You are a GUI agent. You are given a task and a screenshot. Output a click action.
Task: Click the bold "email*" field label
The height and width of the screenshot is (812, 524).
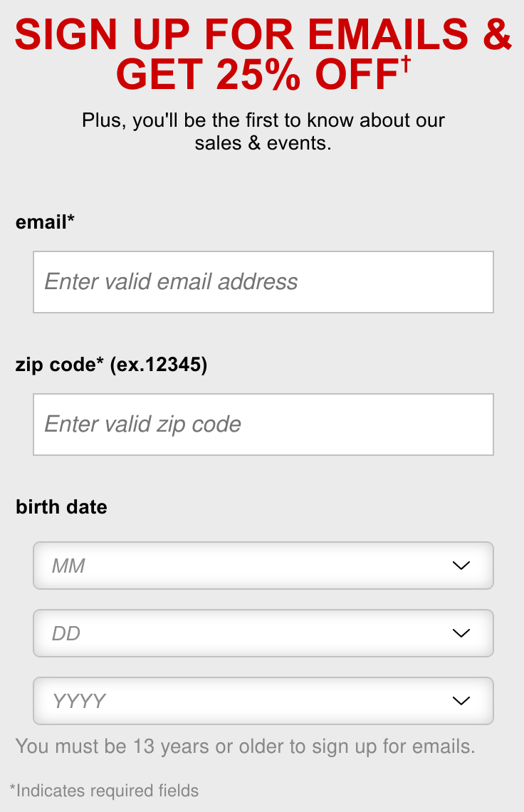click(x=41, y=222)
